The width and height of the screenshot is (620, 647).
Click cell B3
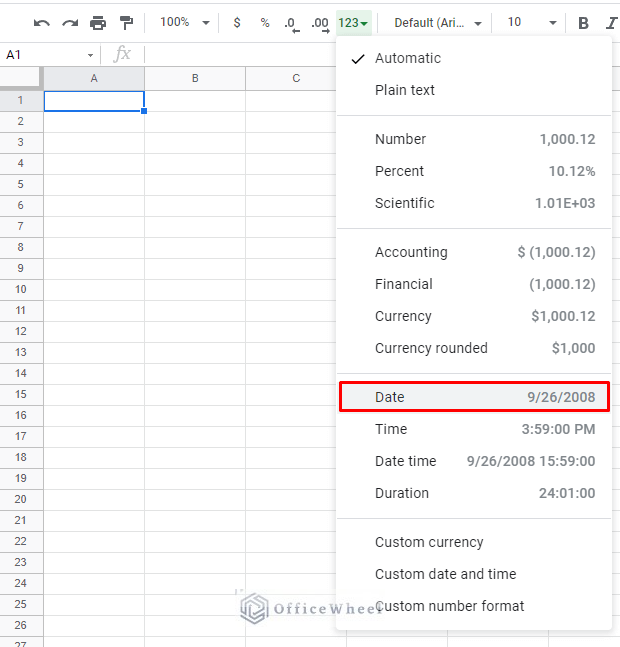[x=195, y=143]
